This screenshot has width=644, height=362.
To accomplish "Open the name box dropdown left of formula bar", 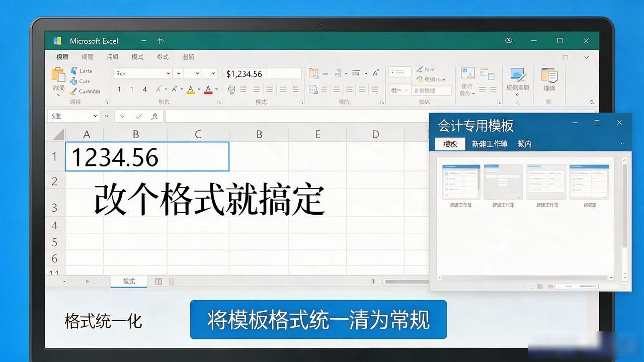I will coord(95,116).
